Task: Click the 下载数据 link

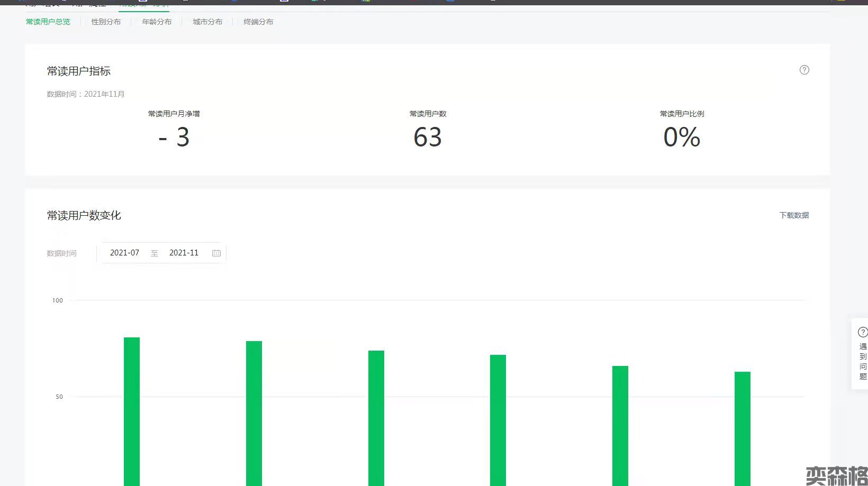Action: pyautogui.click(x=794, y=215)
